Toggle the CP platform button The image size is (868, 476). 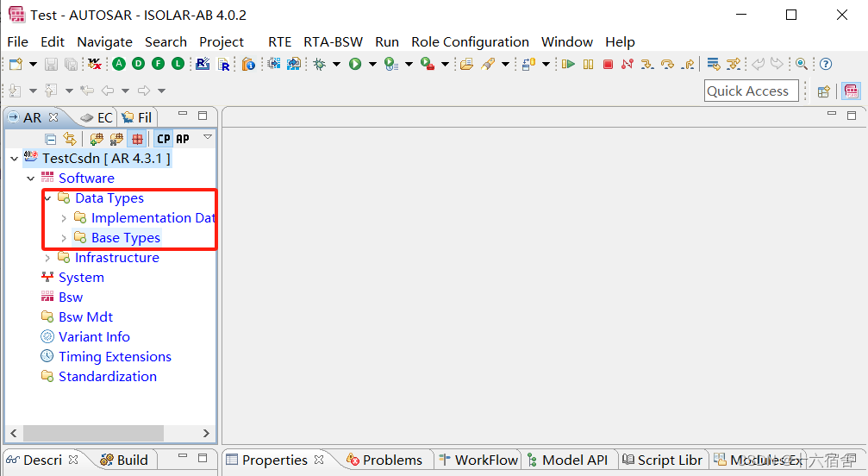164,139
